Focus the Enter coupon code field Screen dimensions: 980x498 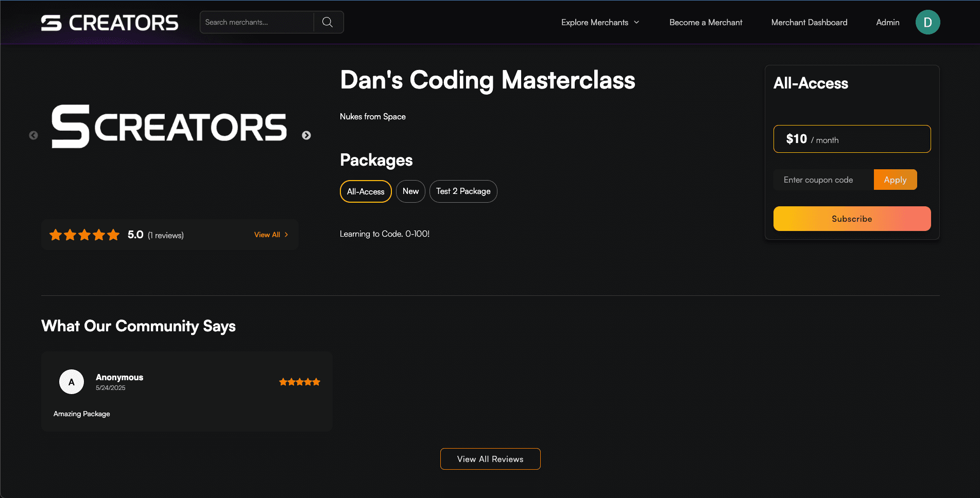pyautogui.click(x=823, y=180)
